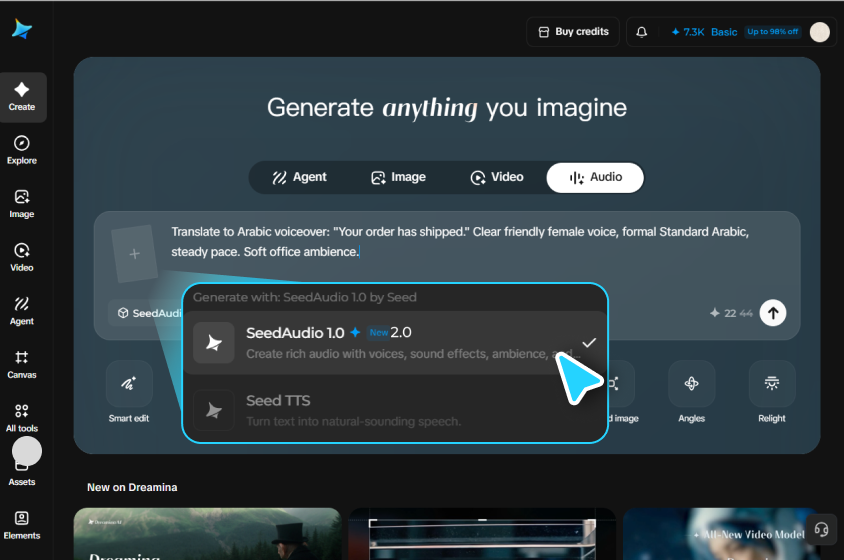The width and height of the screenshot is (844, 560).
Task: Click the Up to 98% off badge
Action: click(772, 32)
